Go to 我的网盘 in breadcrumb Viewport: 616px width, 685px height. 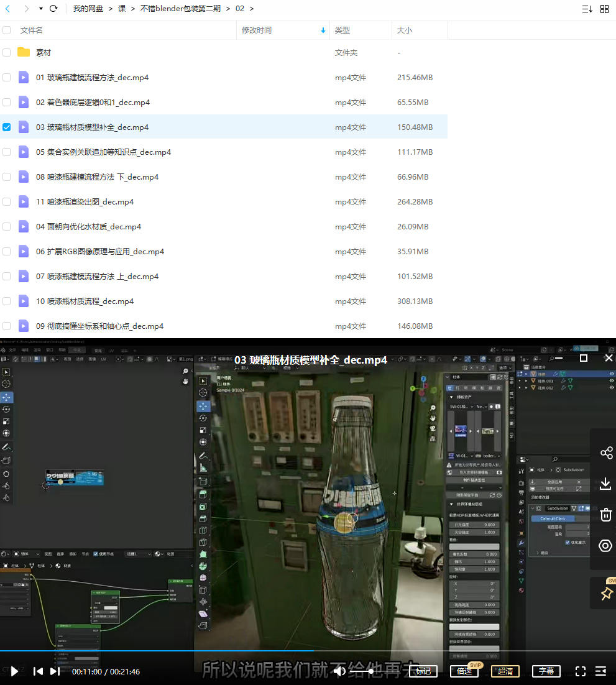(88, 9)
